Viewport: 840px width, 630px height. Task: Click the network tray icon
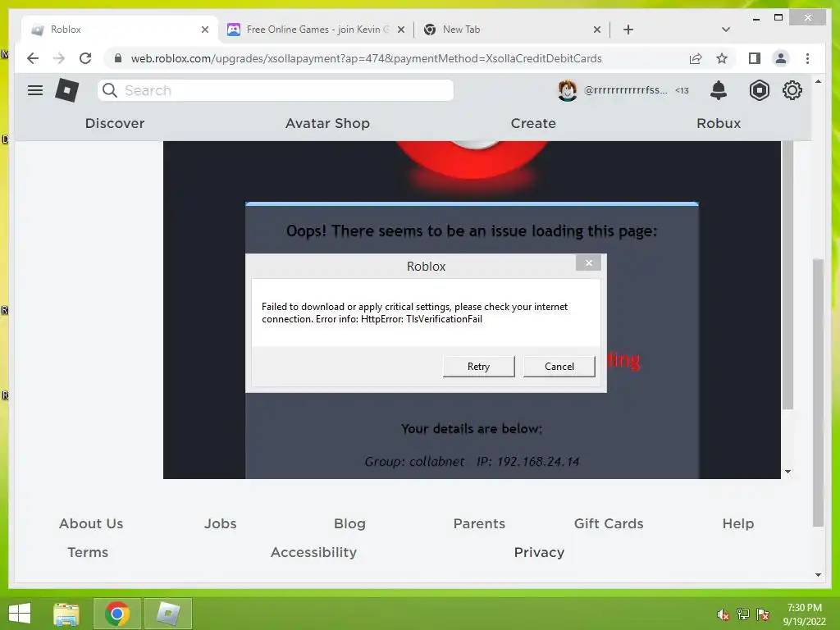(x=743, y=614)
